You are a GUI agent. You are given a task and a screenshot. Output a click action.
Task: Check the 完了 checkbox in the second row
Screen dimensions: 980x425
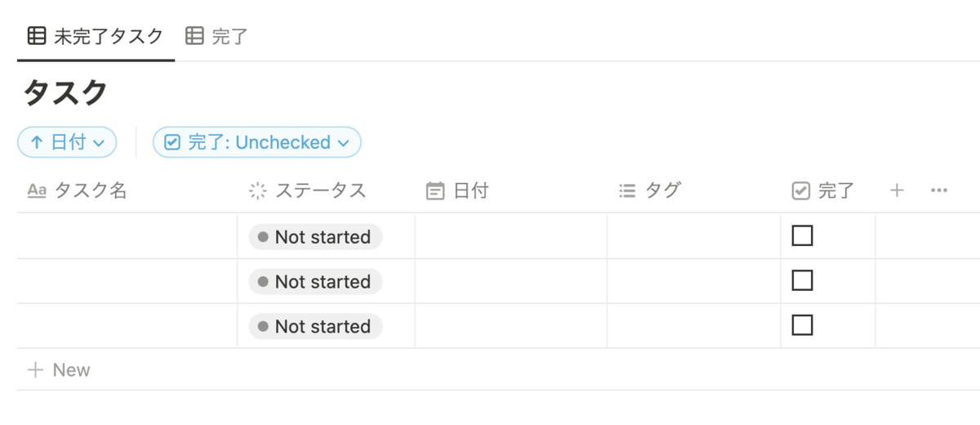802,281
